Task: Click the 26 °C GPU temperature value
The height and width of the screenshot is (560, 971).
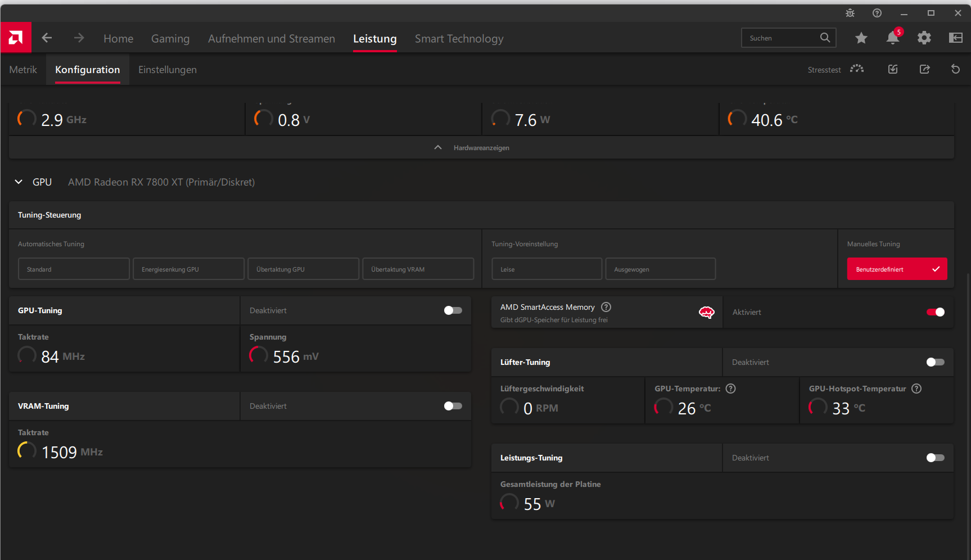Action: point(694,408)
